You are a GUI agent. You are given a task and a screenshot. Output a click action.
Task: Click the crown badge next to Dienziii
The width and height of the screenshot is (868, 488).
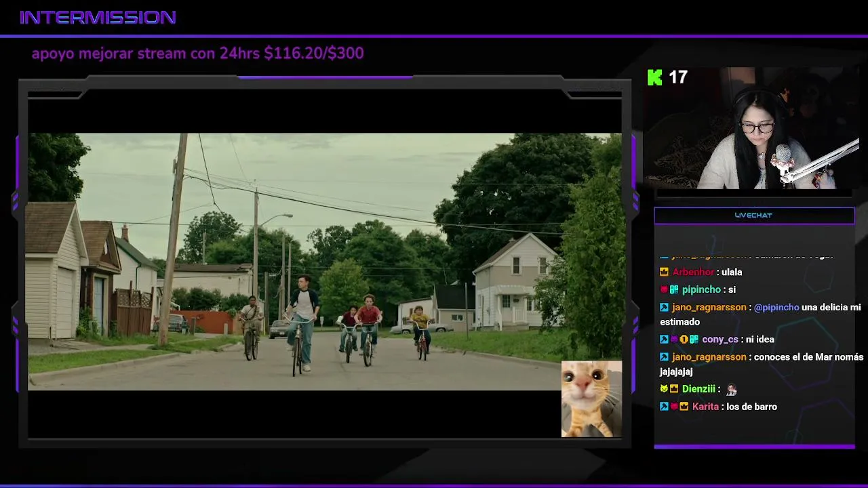(x=674, y=389)
